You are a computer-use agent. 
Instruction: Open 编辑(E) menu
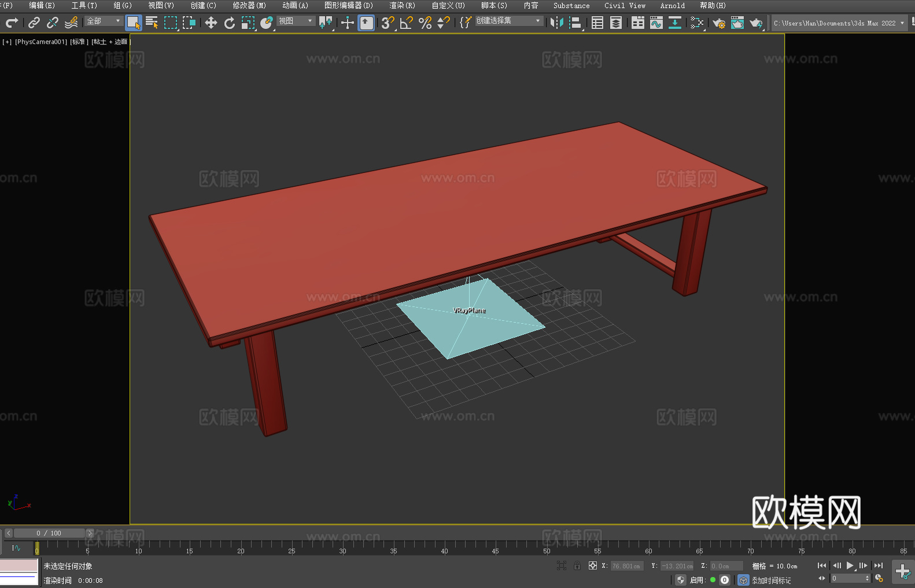pyautogui.click(x=42, y=5)
